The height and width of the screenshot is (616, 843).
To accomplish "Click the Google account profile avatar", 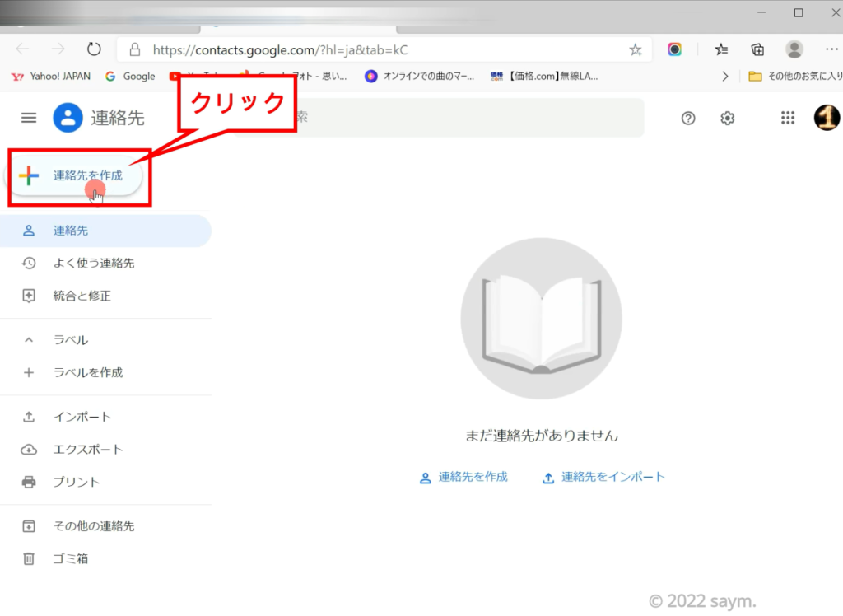I will (x=827, y=118).
